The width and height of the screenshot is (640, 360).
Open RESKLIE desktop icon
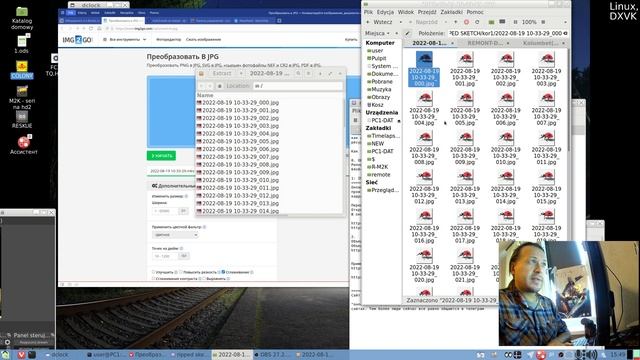coord(22,120)
